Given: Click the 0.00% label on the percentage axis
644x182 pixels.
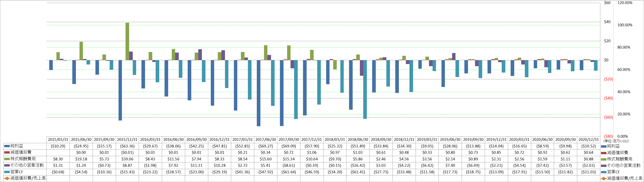Looking at the screenshot, I should [x=623, y=136].
